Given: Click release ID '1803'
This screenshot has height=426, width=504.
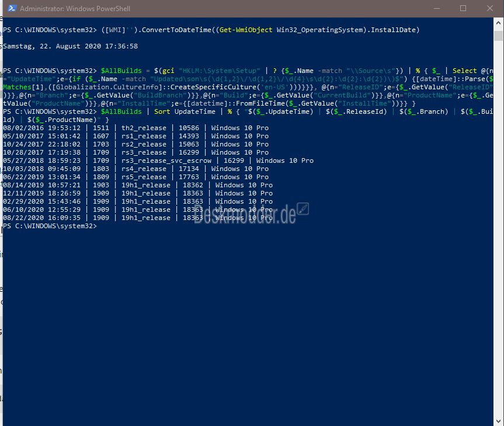Looking at the screenshot, I should 101,169.
